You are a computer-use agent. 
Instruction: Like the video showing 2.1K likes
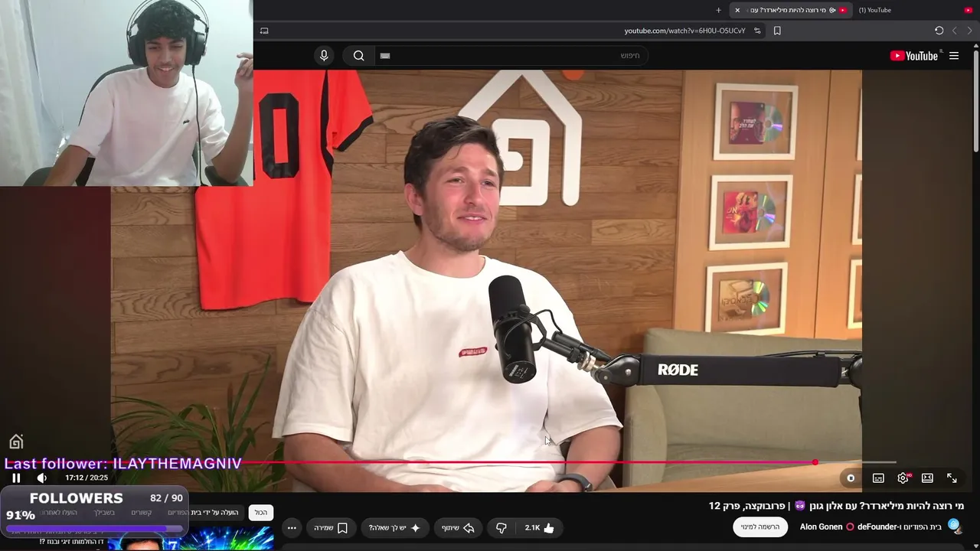(x=540, y=528)
